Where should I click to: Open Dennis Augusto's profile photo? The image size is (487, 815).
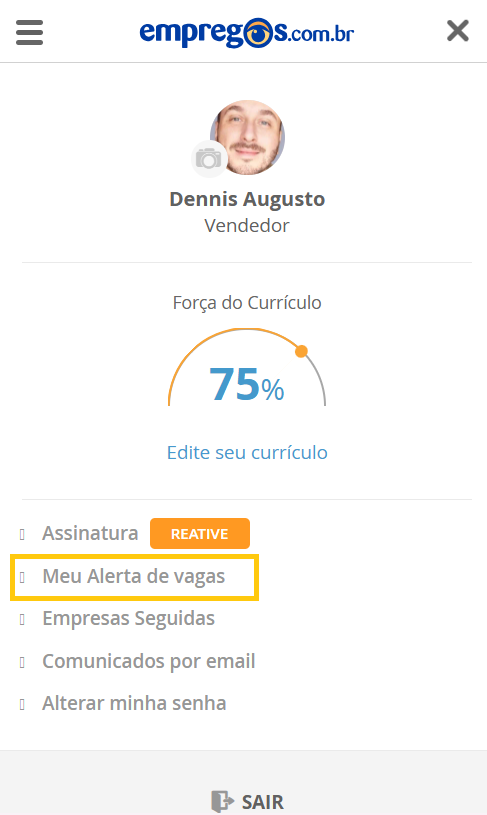[248, 137]
